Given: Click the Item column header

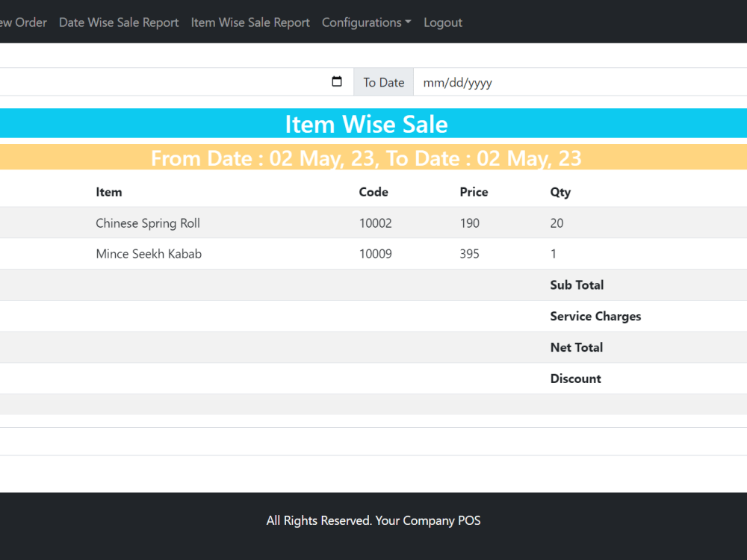Looking at the screenshot, I should pos(108,192).
